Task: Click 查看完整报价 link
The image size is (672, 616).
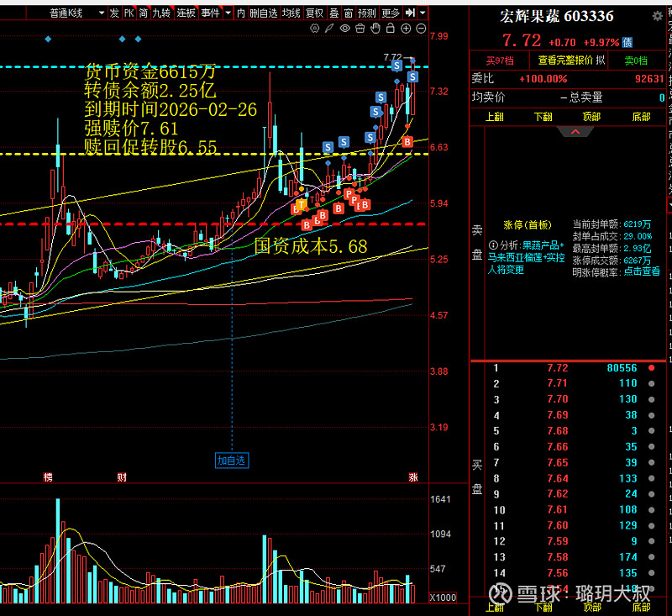Action: [x=565, y=61]
